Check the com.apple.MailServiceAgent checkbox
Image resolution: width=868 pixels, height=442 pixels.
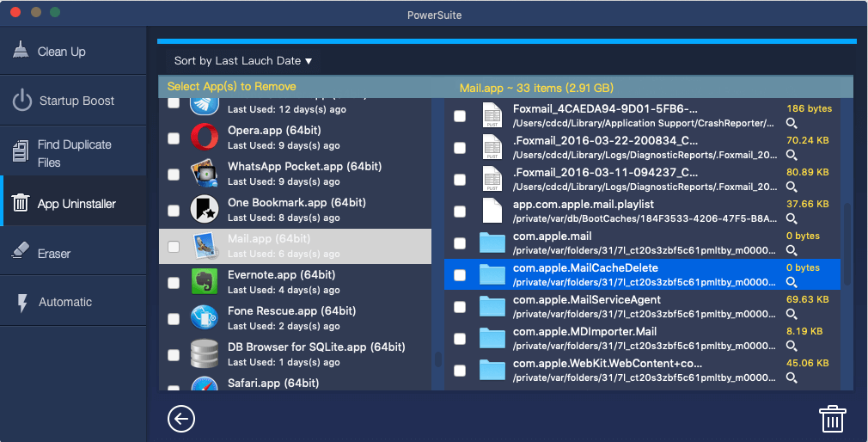[460, 307]
